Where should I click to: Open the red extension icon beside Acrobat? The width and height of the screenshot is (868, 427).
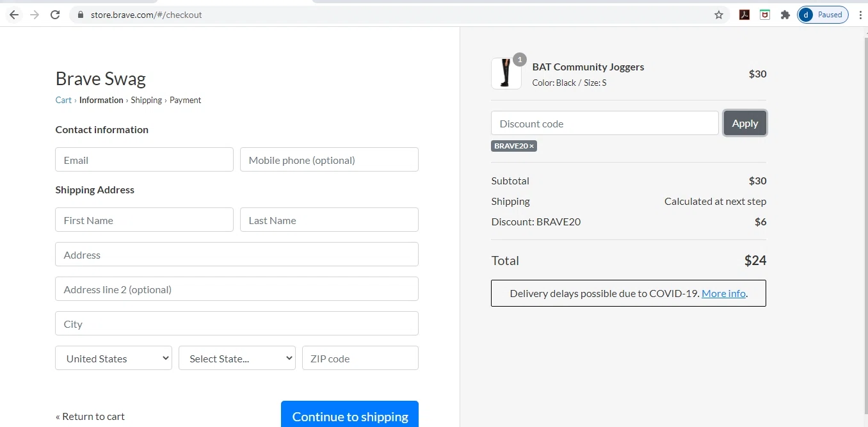click(765, 15)
